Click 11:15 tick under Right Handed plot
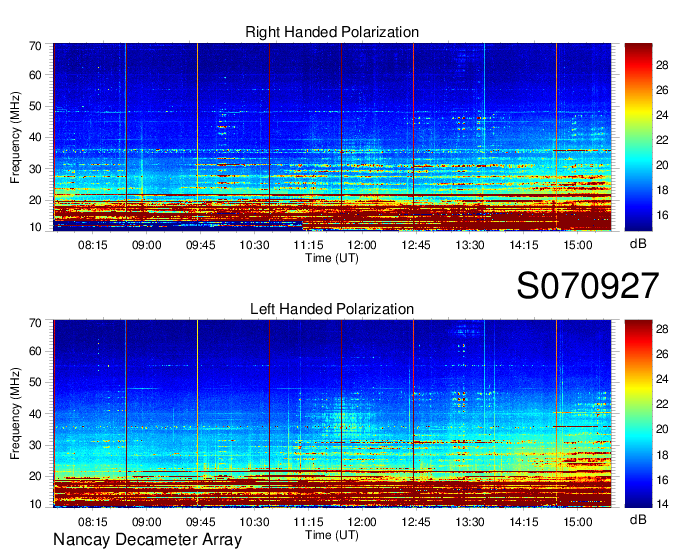 [308, 245]
